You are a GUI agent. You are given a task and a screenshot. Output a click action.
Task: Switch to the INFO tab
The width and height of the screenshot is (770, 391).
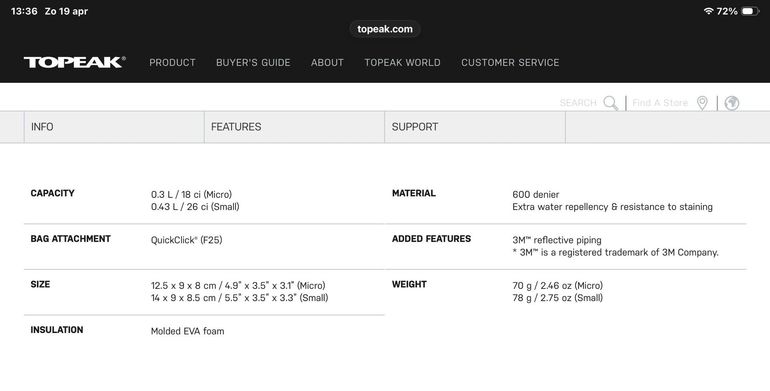[114, 127]
